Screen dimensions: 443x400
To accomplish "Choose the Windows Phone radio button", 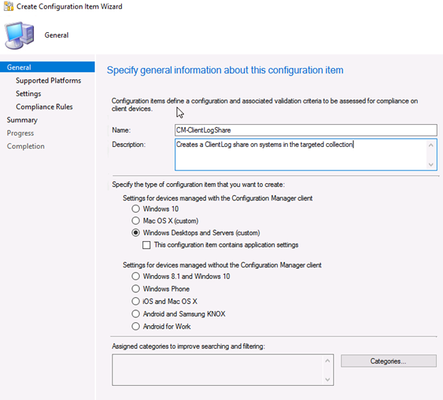I will pyautogui.click(x=135, y=289).
